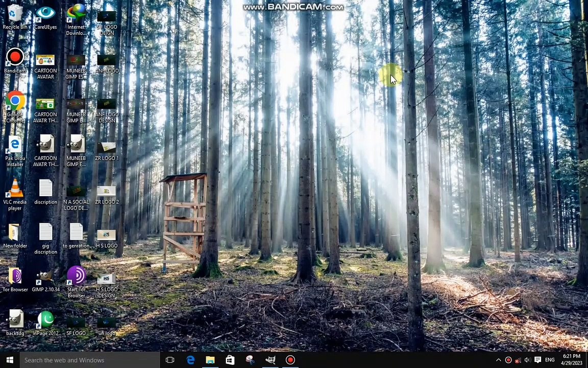Open the Windows Start menu

(x=9, y=360)
